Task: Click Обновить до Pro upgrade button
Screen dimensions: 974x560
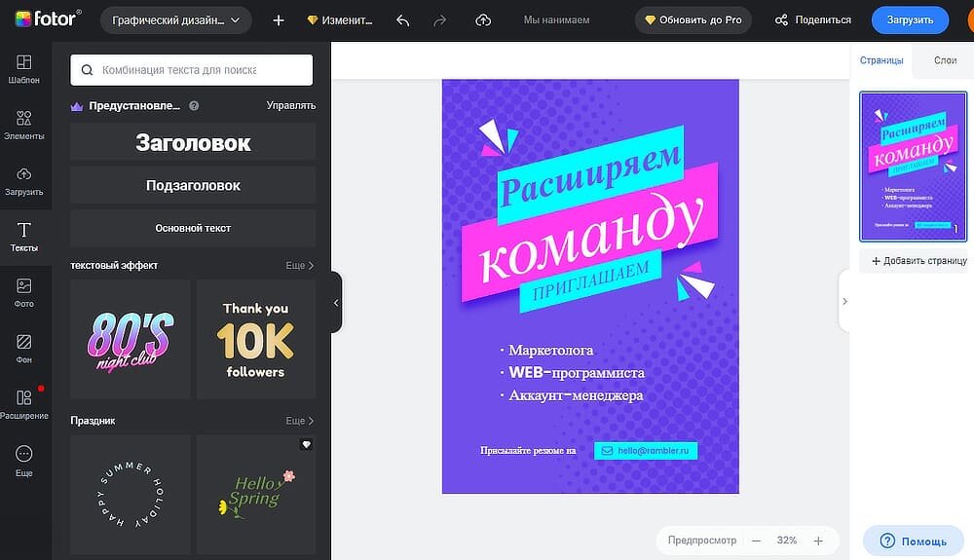Action: click(693, 19)
